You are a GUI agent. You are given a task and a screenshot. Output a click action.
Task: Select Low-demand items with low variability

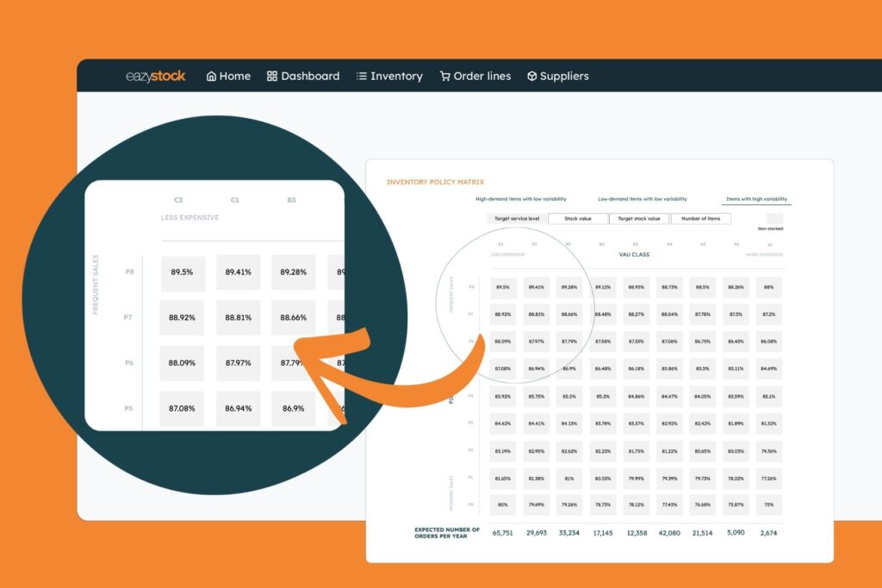643,197
